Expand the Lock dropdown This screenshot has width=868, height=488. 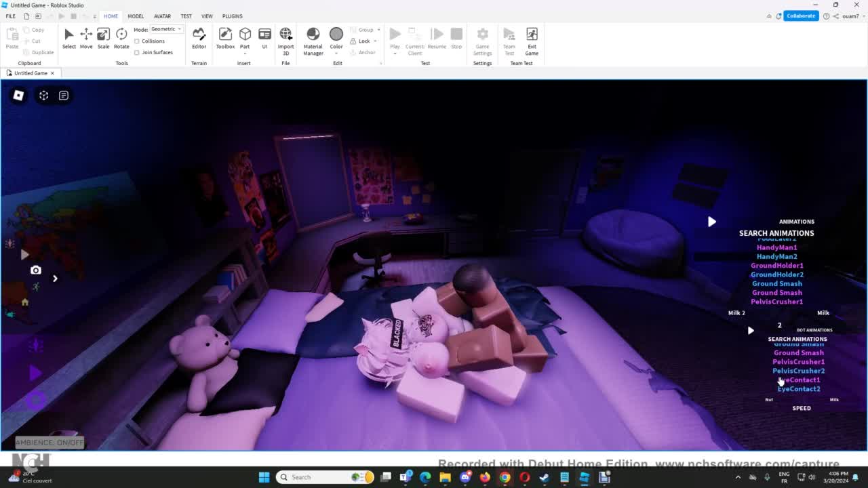click(375, 41)
